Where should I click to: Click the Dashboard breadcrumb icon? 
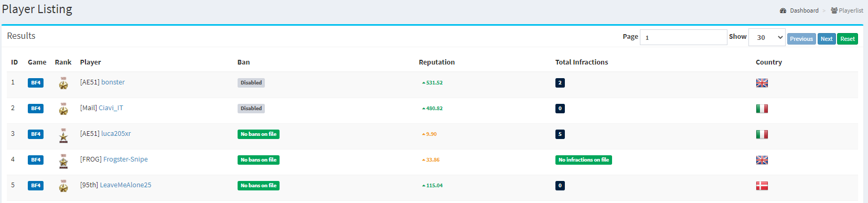pos(783,10)
